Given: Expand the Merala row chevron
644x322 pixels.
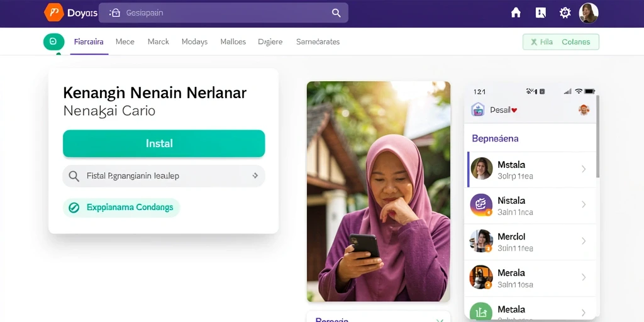Looking at the screenshot, I should pos(584,277).
